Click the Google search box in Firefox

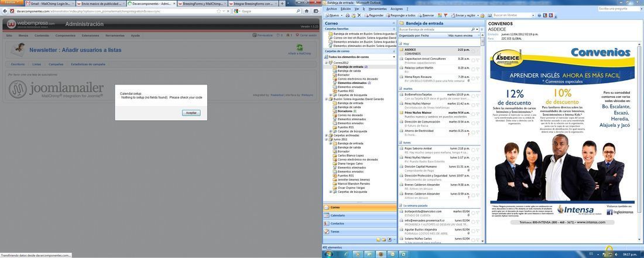(268, 11)
